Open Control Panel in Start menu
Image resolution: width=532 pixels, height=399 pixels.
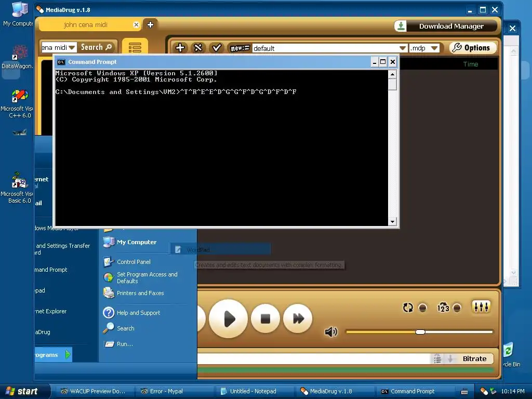(128, 262)
